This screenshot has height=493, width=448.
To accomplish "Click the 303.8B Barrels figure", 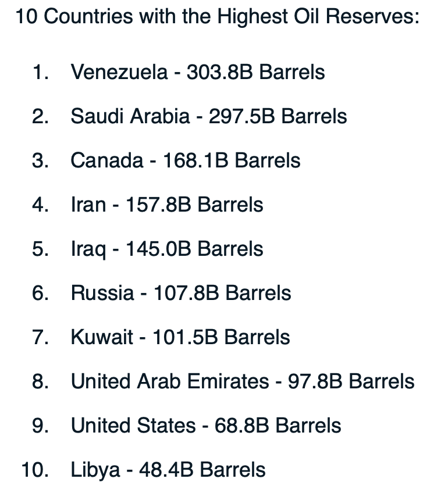I will (255, 72).
